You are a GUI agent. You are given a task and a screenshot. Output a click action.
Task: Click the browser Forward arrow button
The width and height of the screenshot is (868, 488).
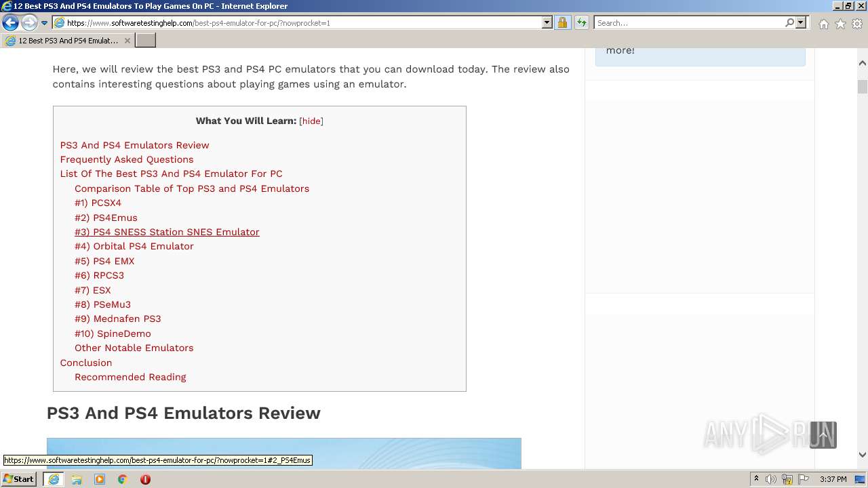coord(29,23)
